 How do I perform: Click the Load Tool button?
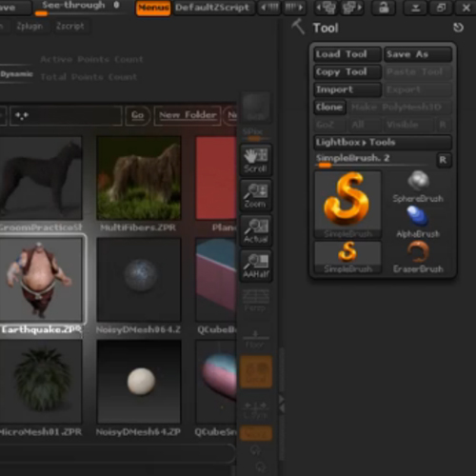pos(347,54)
